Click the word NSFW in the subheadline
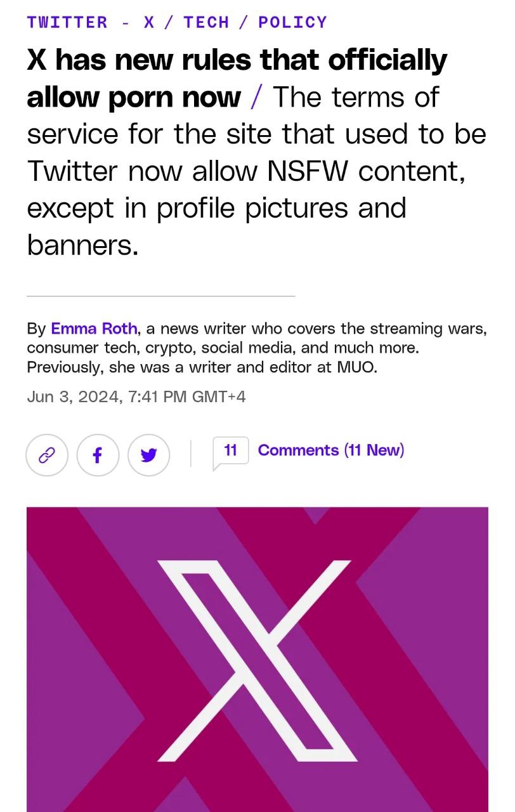515x812 pixels. click(x=308, y=171)
